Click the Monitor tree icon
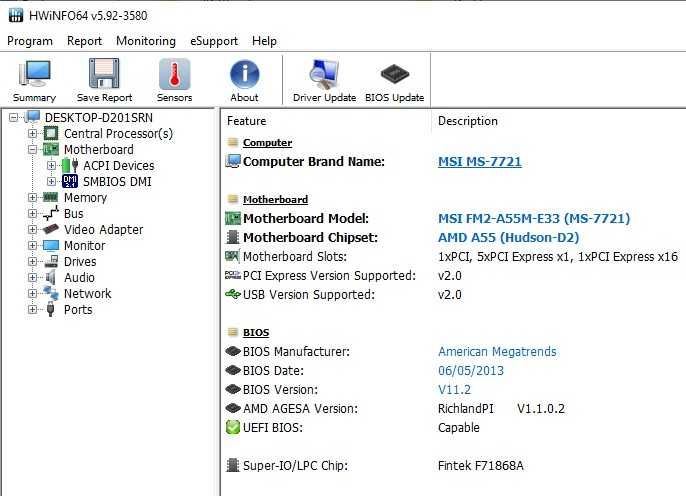This screenshot has width=686, height=496. click(51, 245)
